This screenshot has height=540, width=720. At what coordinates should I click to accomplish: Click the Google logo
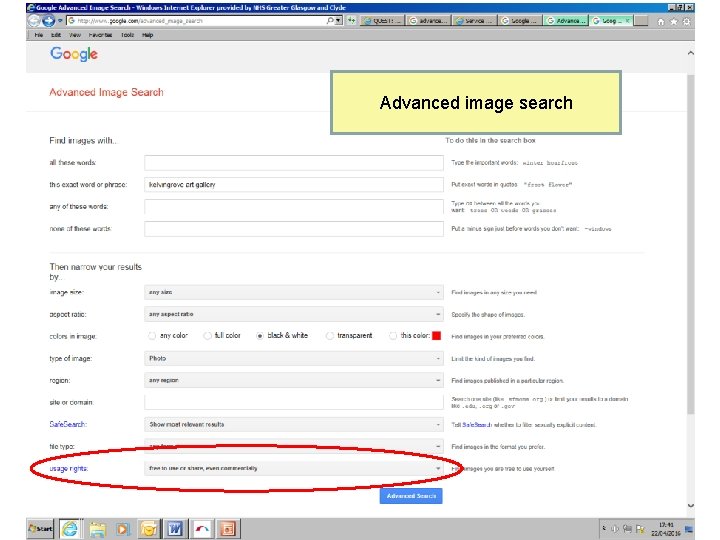74,54
